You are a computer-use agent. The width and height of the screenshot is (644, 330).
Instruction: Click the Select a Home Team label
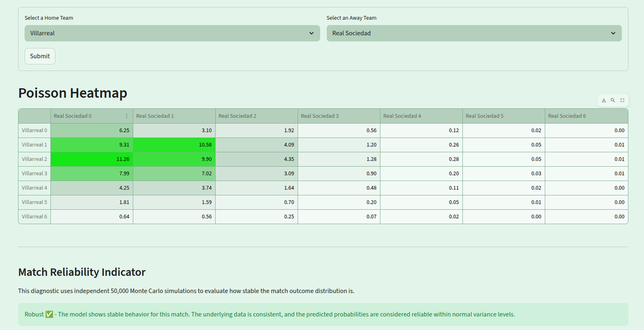(49, 18)
